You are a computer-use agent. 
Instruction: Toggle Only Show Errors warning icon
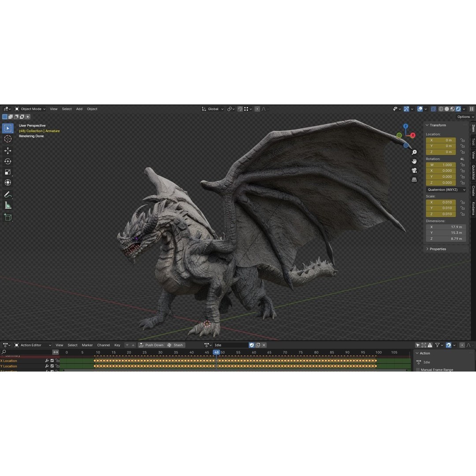430,345
